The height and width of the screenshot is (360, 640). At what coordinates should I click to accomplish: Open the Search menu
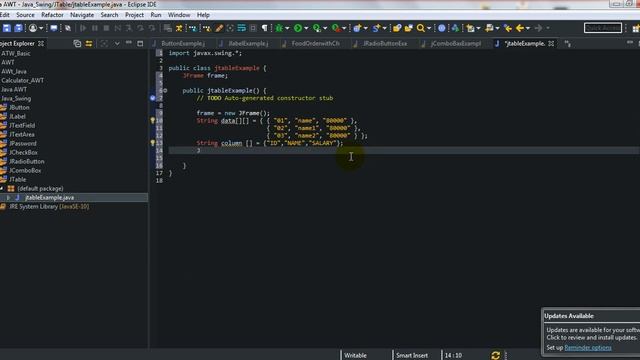[x=109, y=15]
